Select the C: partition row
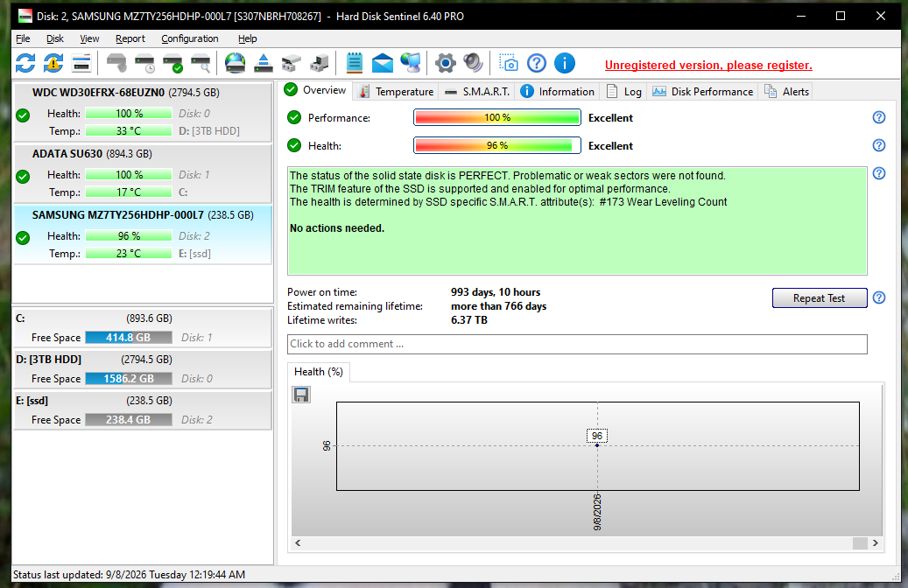This screenshot has height=588, width=908. (143, 327)
